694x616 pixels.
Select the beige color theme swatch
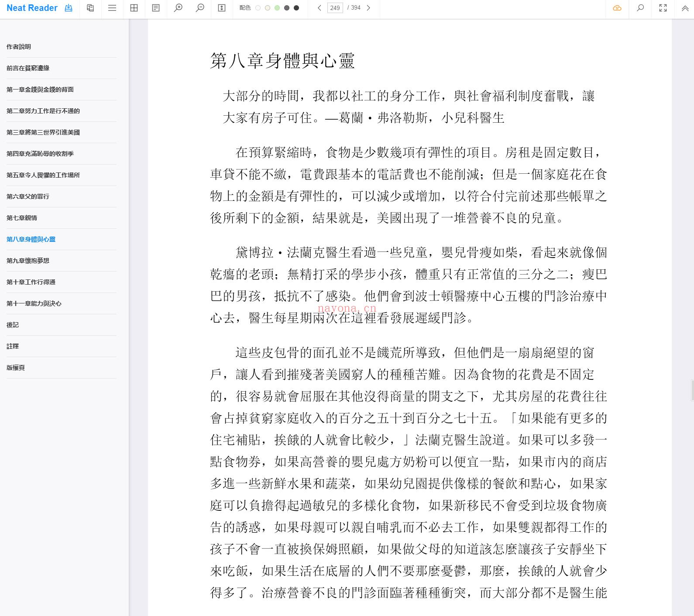tap(268, 8)
